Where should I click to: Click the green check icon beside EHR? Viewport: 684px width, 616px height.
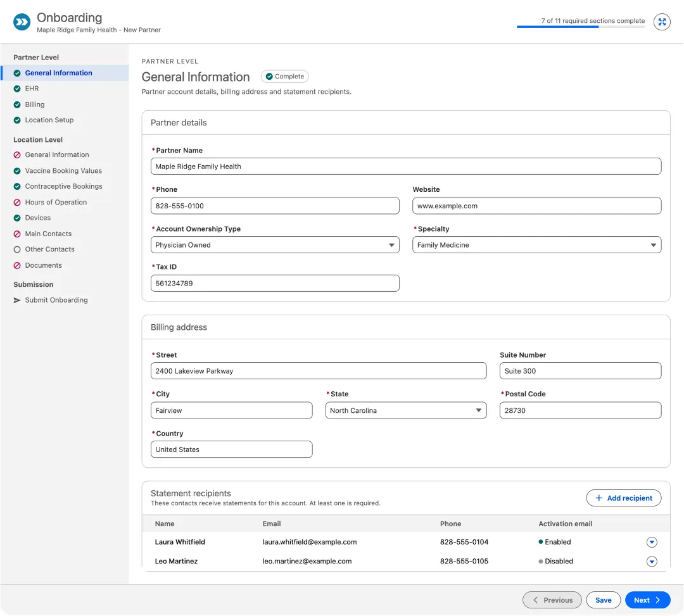(x=17, y=89)
